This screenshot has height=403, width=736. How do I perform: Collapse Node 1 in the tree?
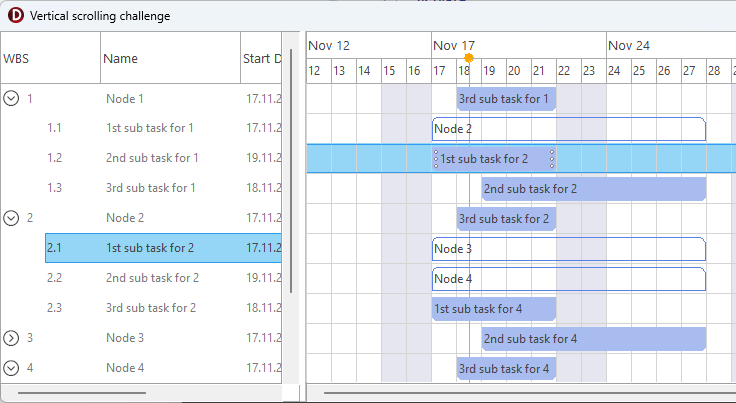tap(12, 98)
